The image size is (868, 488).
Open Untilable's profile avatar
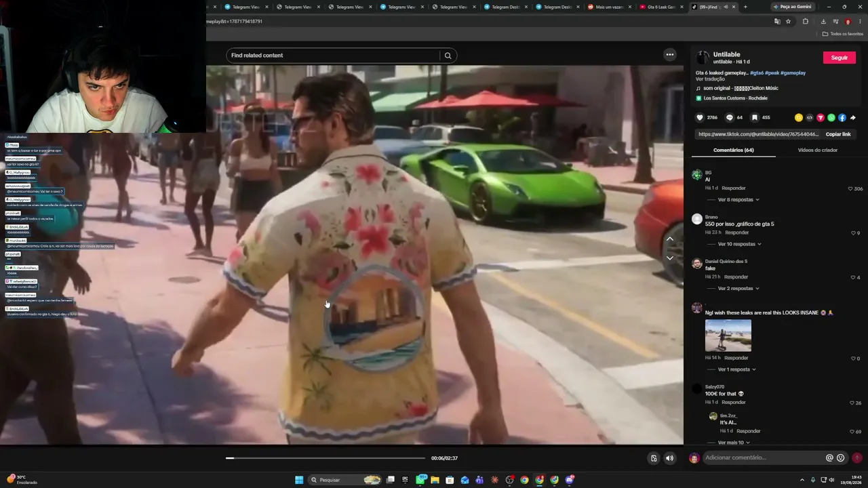click(x=703, y=58)
